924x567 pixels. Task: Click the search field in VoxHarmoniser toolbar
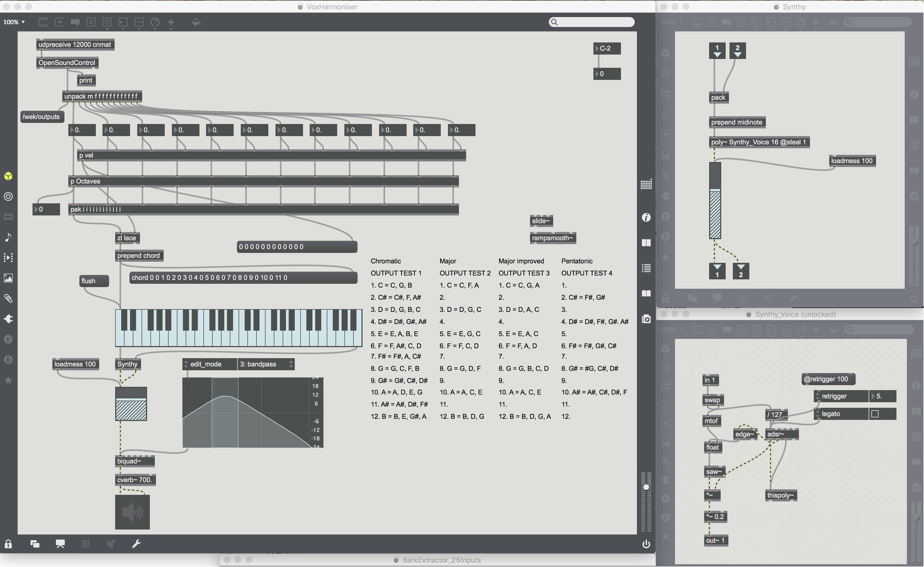coord(592,22)
